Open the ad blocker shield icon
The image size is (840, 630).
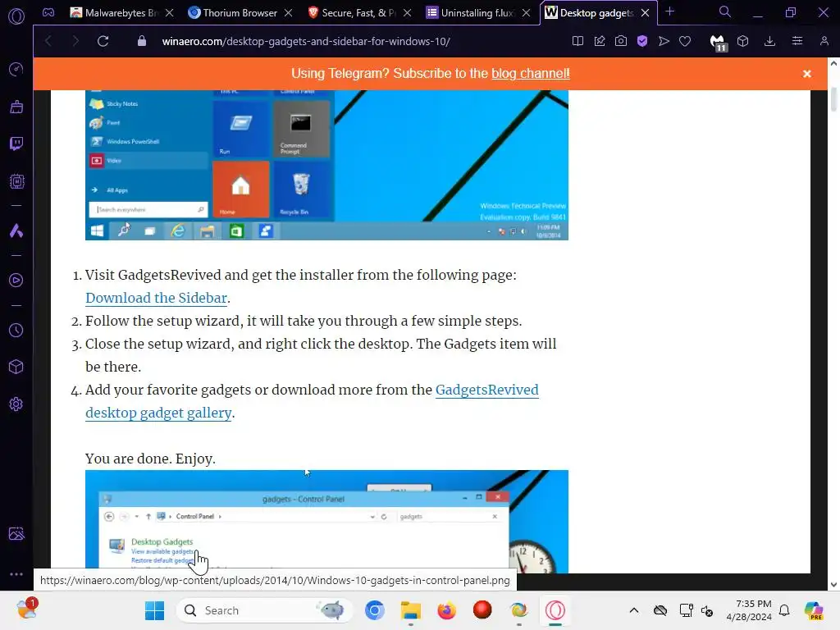642,41
